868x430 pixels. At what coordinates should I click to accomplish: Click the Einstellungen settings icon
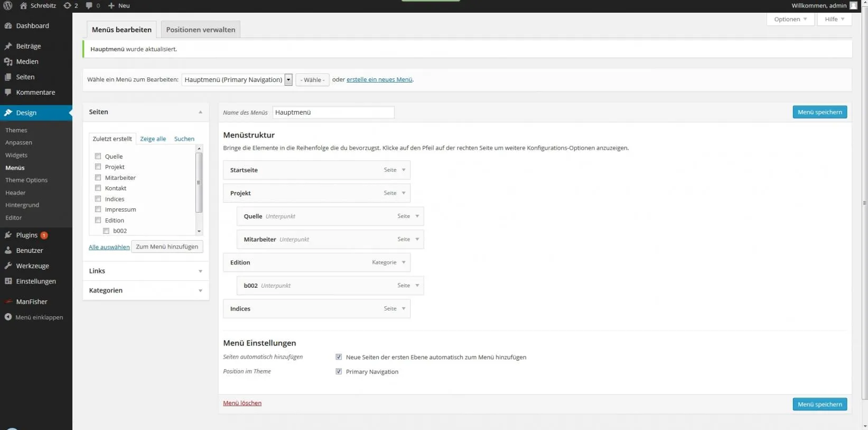click(8, 281)
